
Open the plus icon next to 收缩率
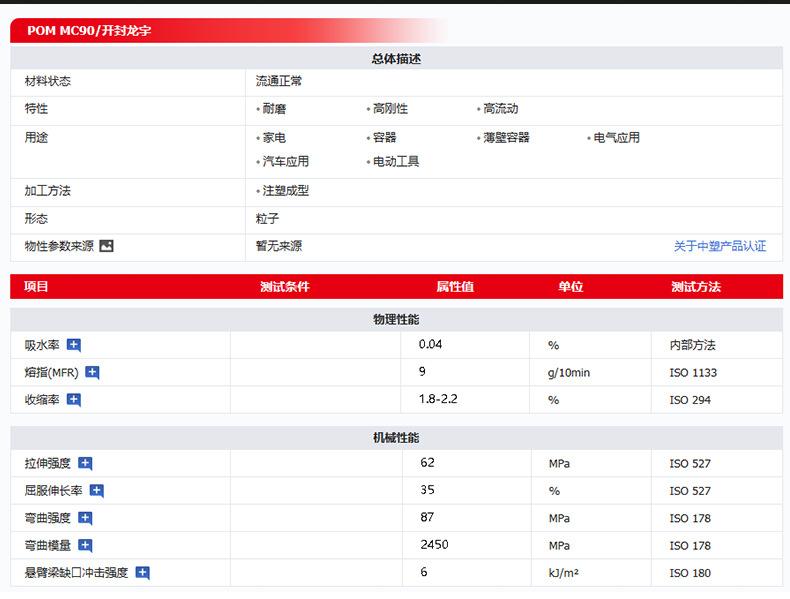74,400
